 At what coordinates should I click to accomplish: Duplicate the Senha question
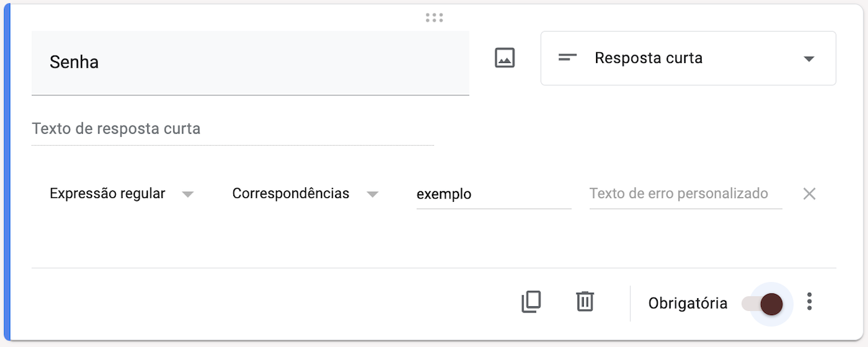click(531, 302)
